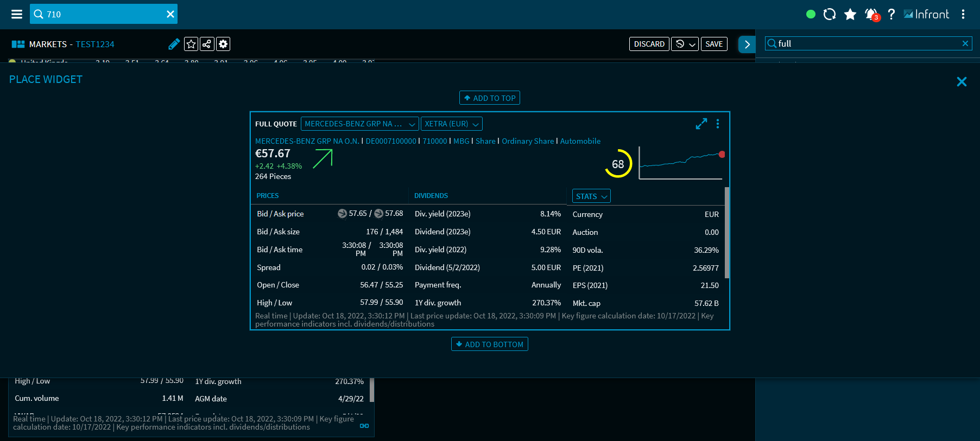This screenshot has width=980, height=441.
Task: Click the Automobile sector link
Action: click(x=580, y=141)
